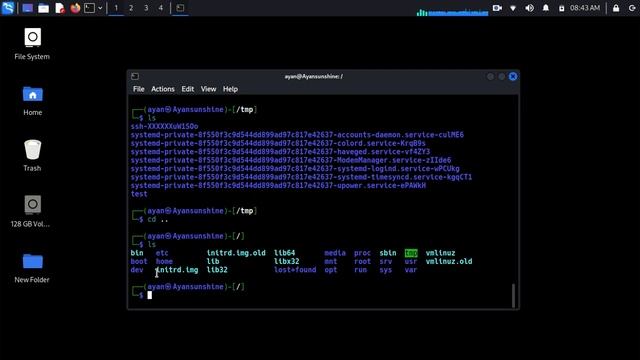
Task: Click the 'test' directory entry
Action: point(139,194)
